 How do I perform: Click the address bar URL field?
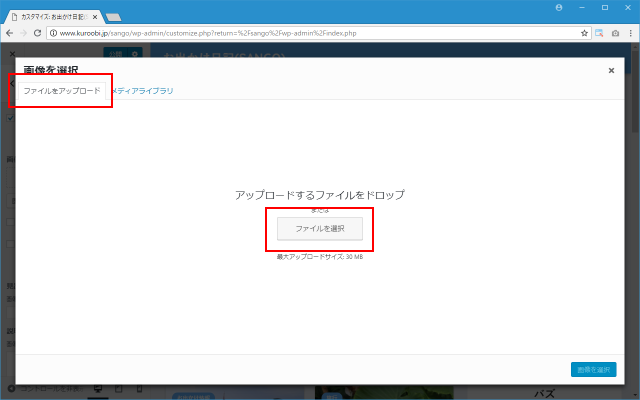click(x=318, y=33)
